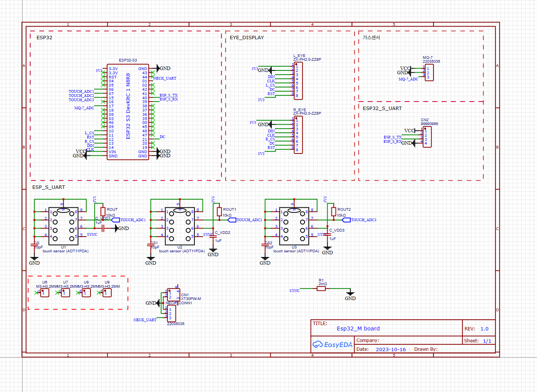Select the U2 touch sensor symbol
Image resolution: width=537 pixels, height=392 pixels.
click(x=180, y=226)
